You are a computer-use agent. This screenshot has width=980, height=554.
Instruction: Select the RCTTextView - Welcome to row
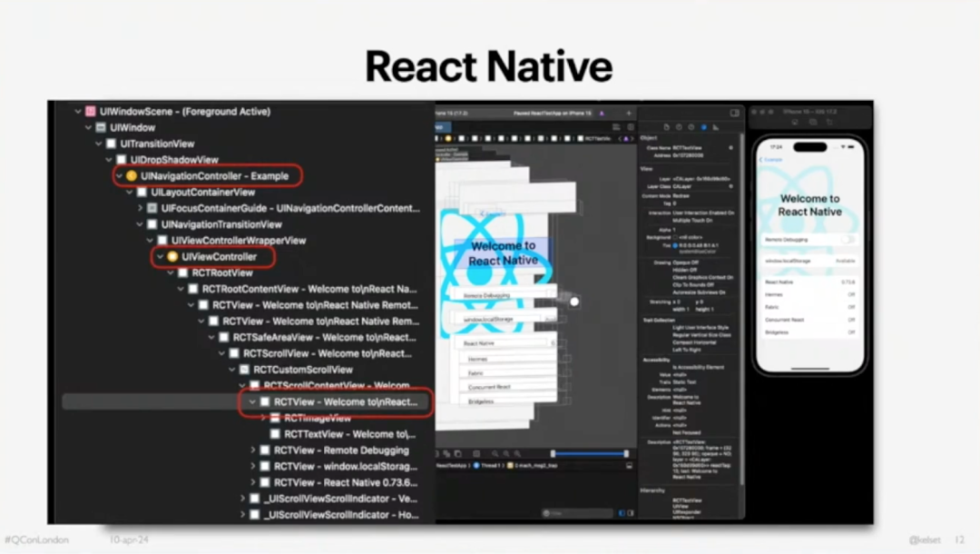(349, 434)
